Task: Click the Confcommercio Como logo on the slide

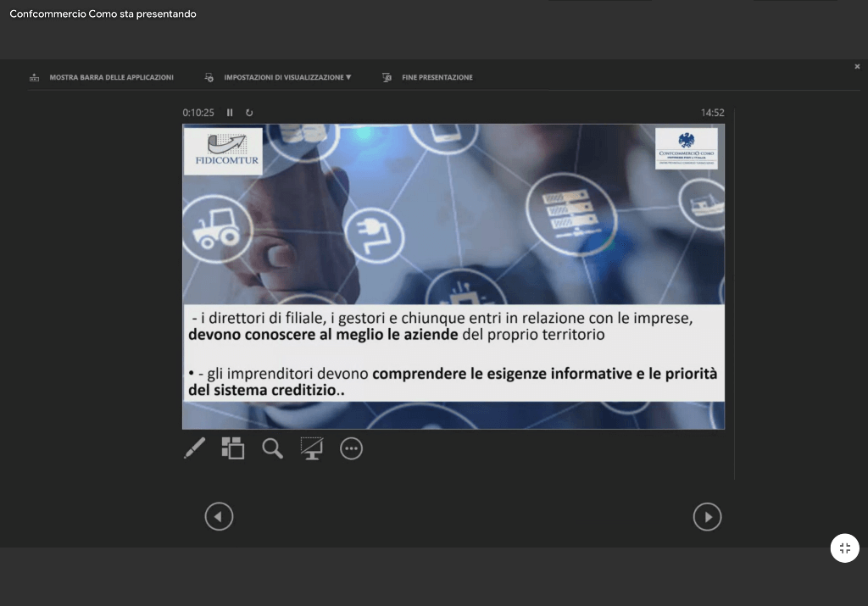Action: 687,148
